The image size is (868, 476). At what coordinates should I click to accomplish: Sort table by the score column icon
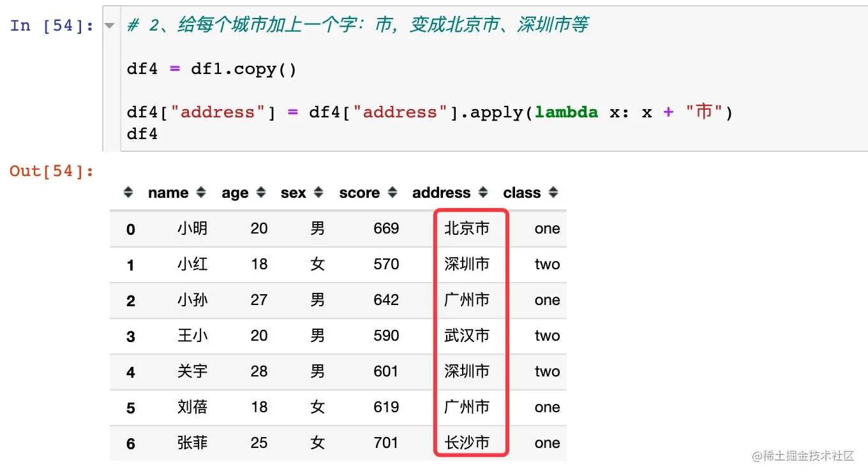pyautogui.click(x=393, y=192)
